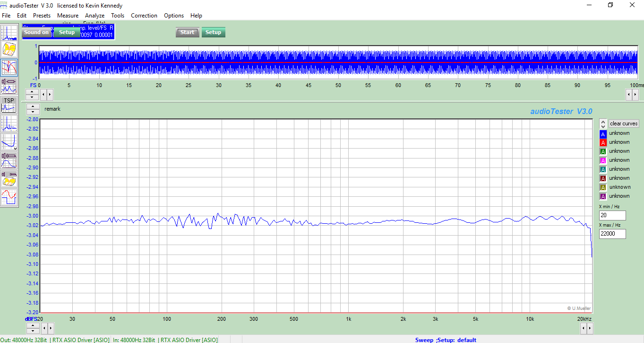Image resolution: width=644 pixels, height=343 pixels.
Task: Click the vertical stepper beside clear curves
Action: pyautogui.click(x=603, y=123)
